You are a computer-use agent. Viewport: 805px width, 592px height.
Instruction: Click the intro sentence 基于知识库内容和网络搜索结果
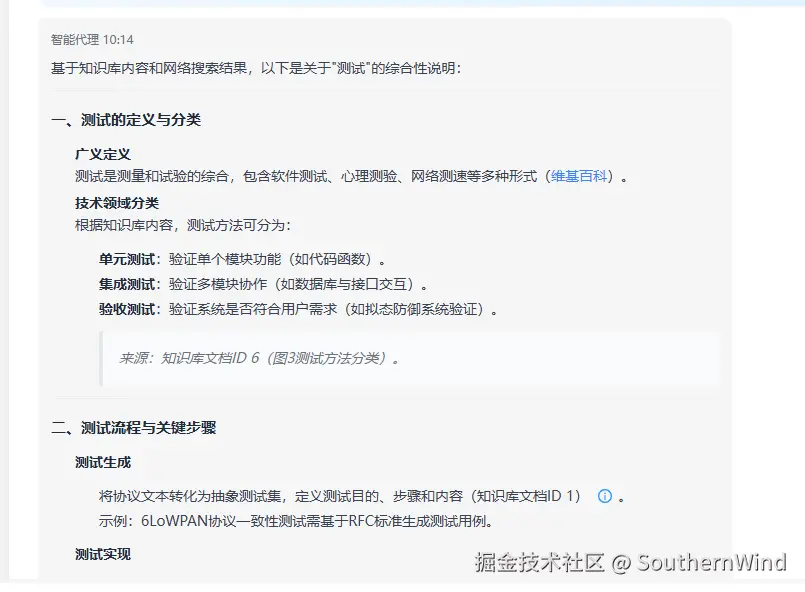[x=256, y=68]
